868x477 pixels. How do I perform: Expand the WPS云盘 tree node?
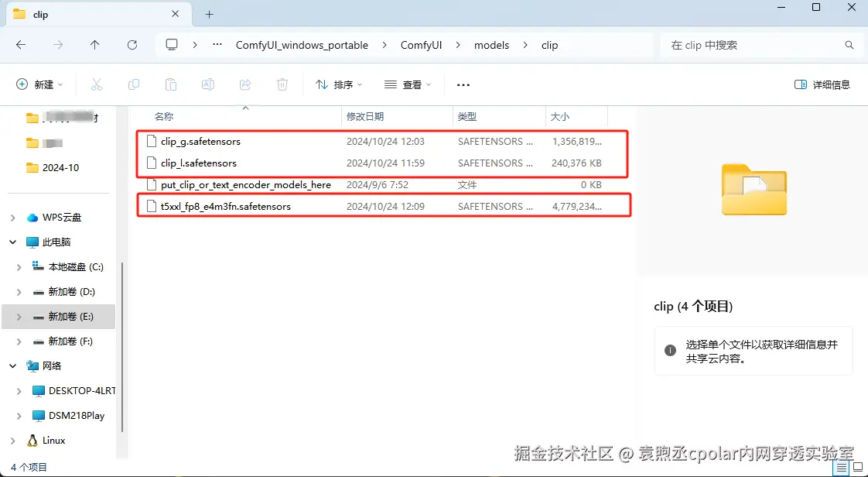pos(12,218)
